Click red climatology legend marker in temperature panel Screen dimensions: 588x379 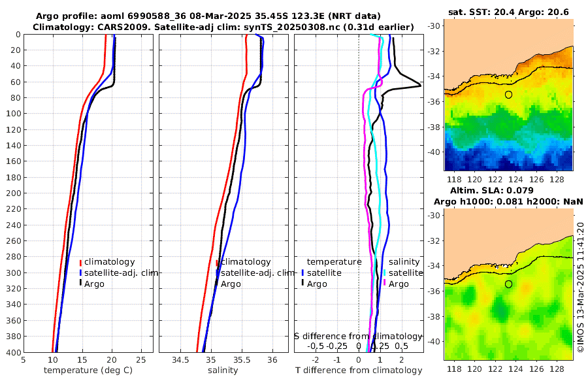click(x=80, y=262)
